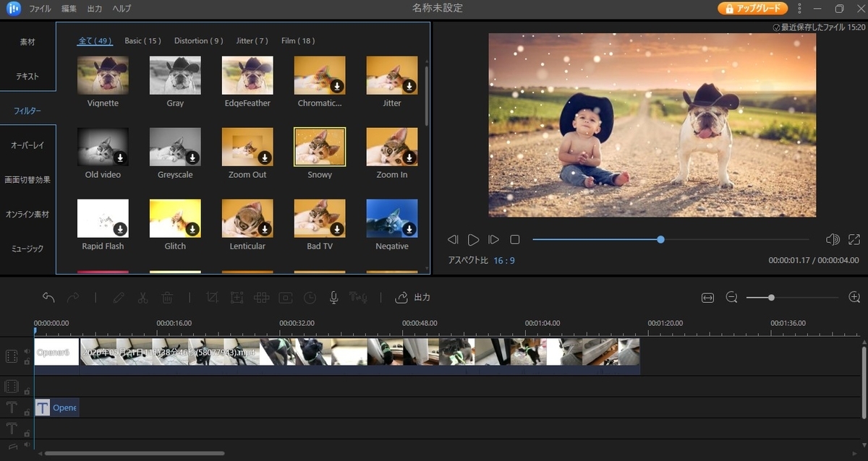Step to next frame in preview
The height and width of the screenshot is (461, 868).
tap(494, 239)
